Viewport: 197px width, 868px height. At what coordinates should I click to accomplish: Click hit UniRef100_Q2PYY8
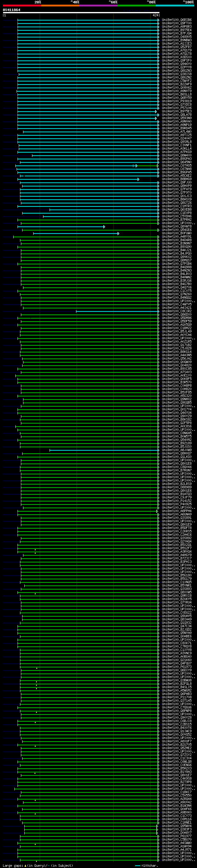click(177, 67)
